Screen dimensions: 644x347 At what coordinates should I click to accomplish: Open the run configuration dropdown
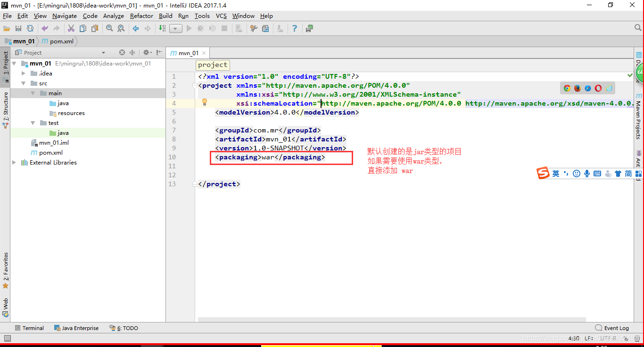176,29
